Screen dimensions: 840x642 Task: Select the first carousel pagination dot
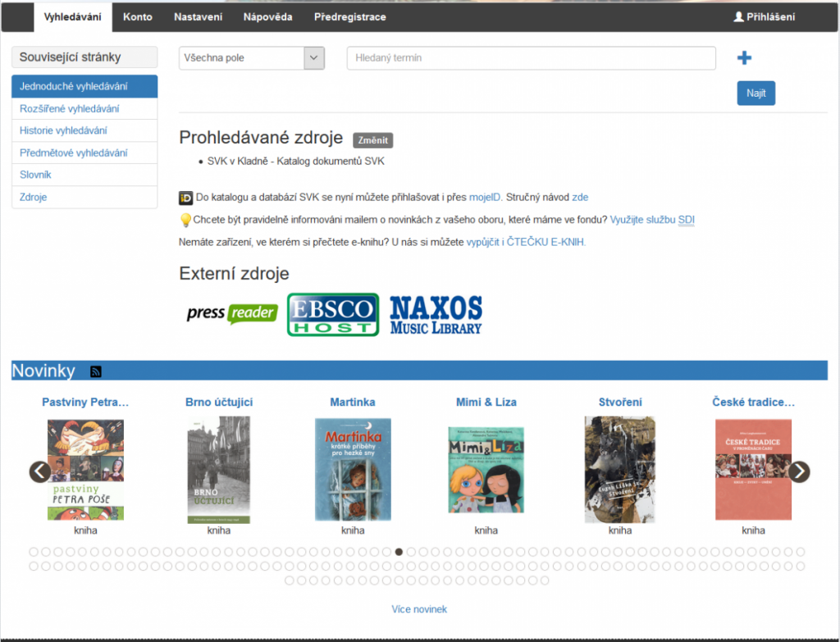coord(34,552)
